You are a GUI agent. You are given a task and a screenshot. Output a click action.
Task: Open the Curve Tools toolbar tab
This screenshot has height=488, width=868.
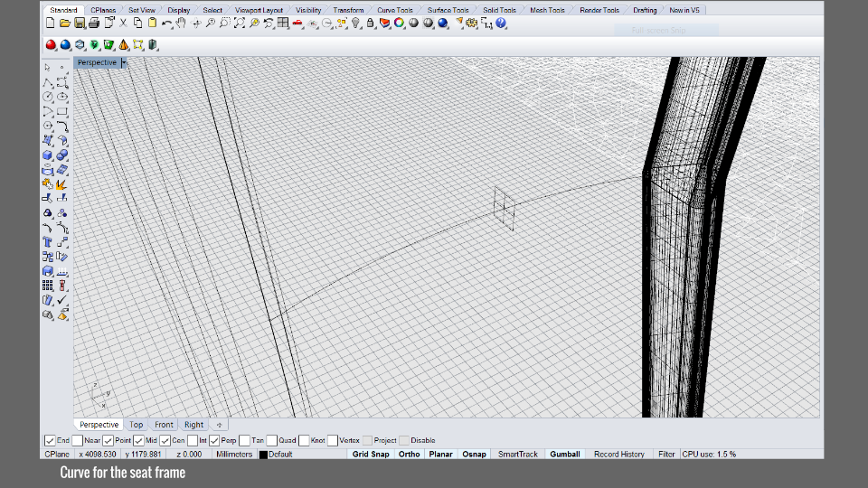tap(394, 10)
